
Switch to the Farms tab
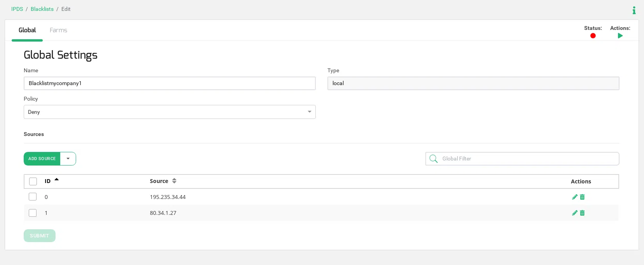[58, 30]
